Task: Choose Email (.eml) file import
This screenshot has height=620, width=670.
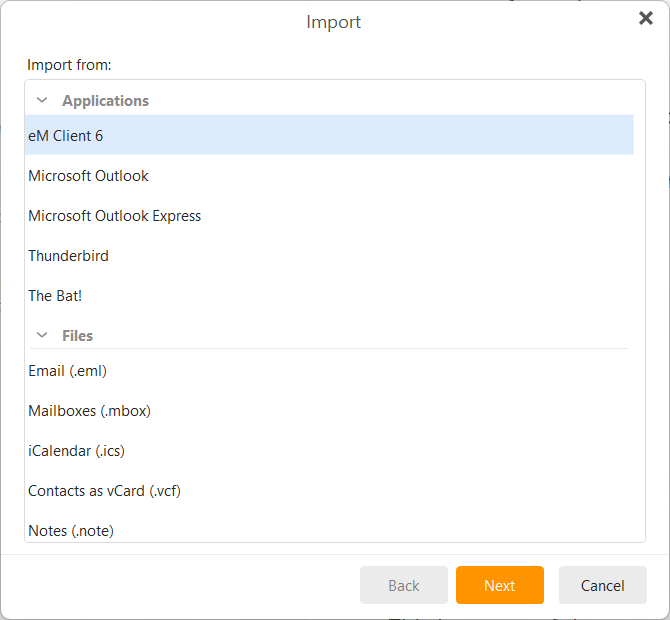Action: pyautogui.click(x=329, y=370)
